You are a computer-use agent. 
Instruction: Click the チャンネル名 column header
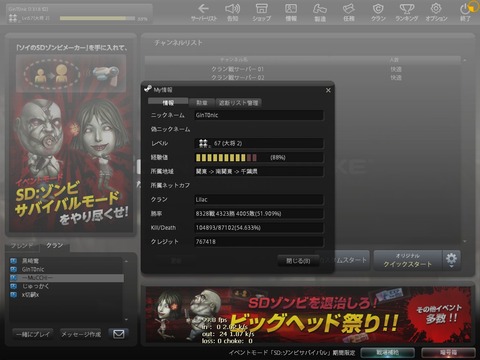click(x=234, y=59)
